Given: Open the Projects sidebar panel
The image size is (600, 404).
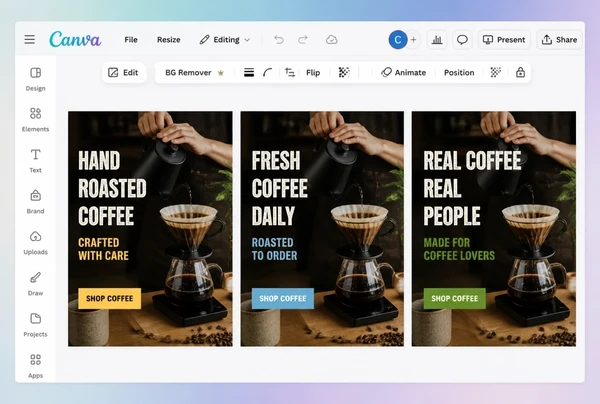Looking at the screenshot, I should [x=36, y=325].
